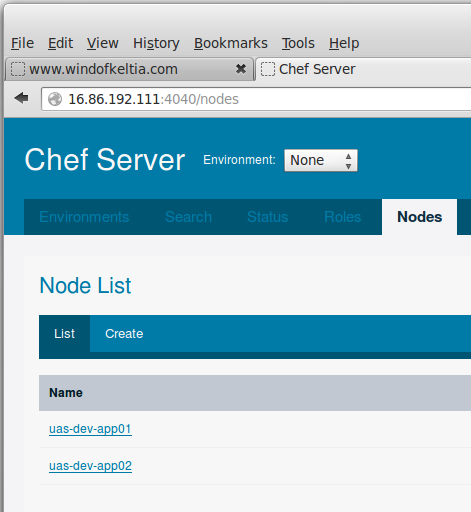Click the Chef Server tab favicon
471x512 pixels.
268,69
